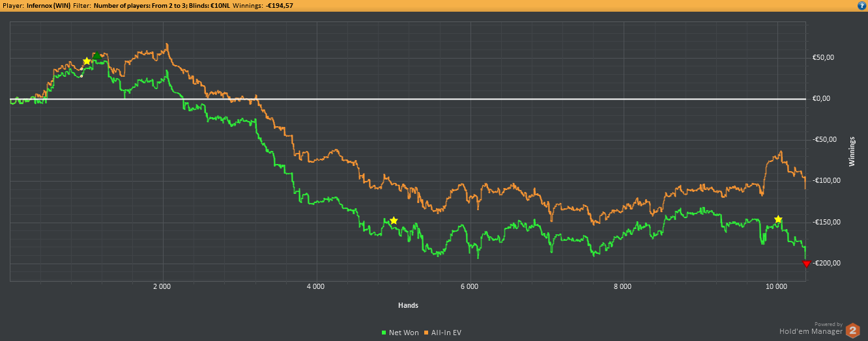Toggle the Net Won legend entry

pyautogui.click(x=400, y=333)
